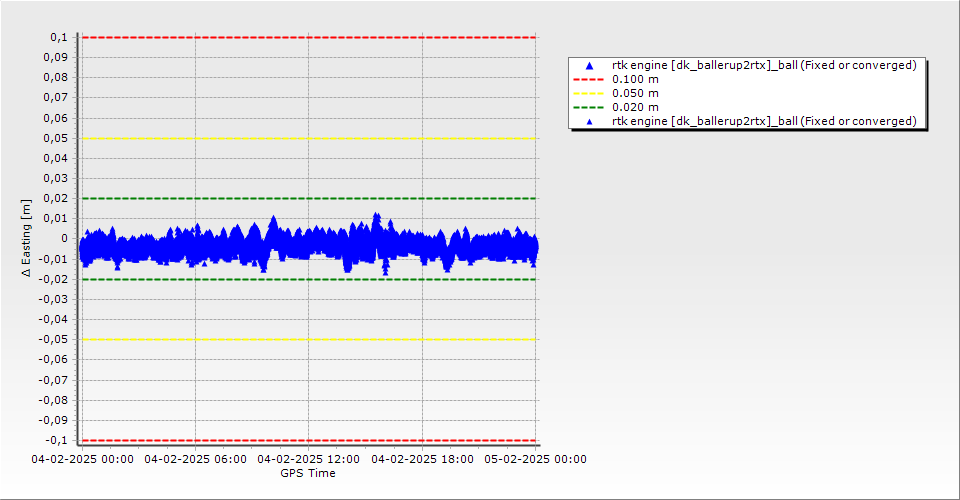Click the yellow dashed legend line sample
Screen dimensions: 960x500
(588, 94)
